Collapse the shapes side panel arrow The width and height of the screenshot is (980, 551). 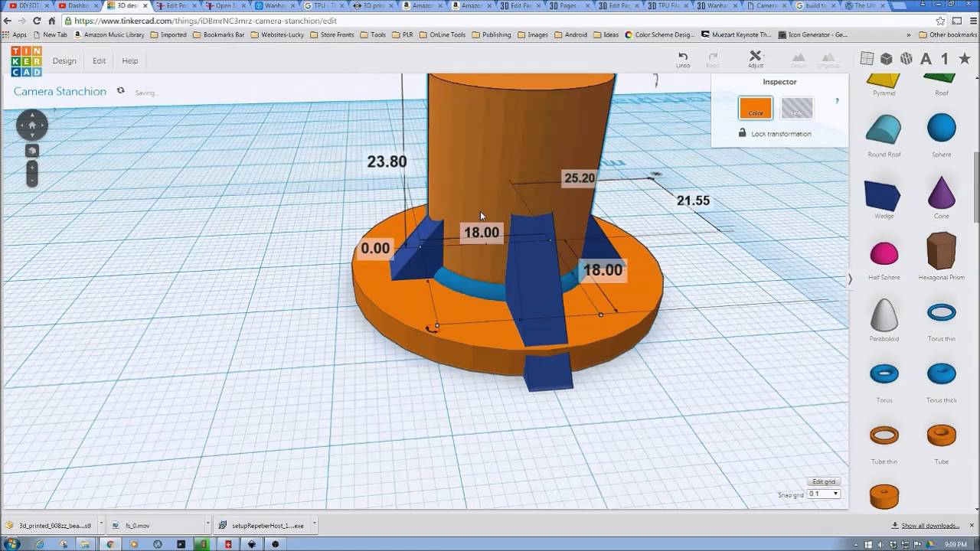click(850, 279)
